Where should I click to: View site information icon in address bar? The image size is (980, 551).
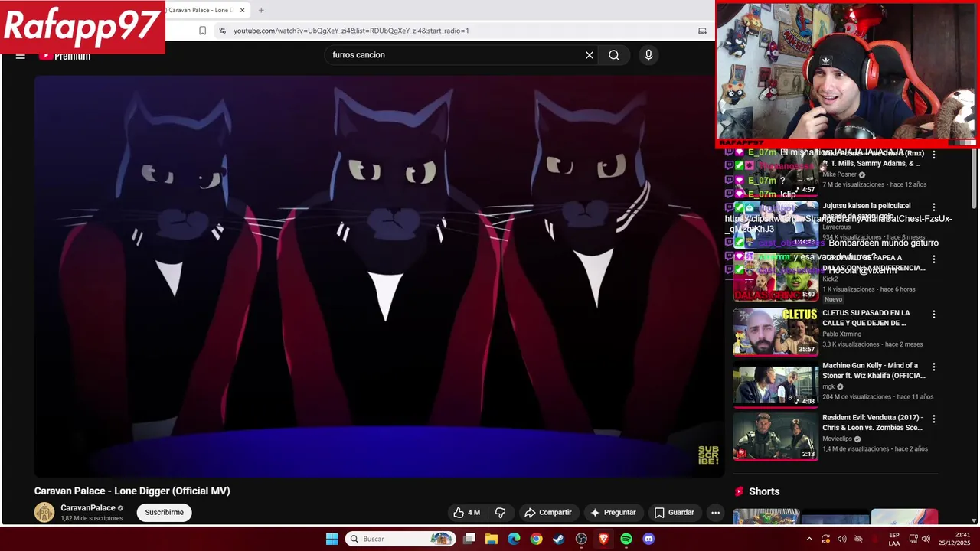(x=222, y=31)
